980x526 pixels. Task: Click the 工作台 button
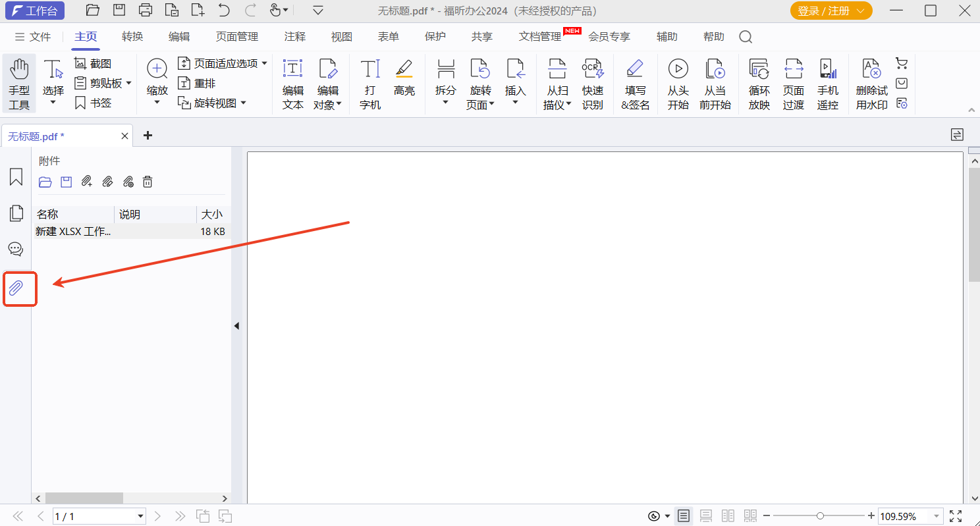click(36, 11)
